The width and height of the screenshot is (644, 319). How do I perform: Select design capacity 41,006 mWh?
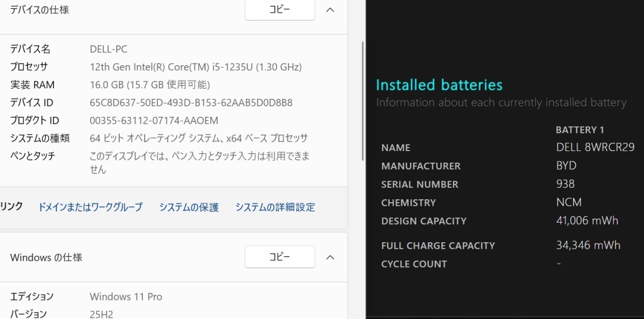[587, 221]
